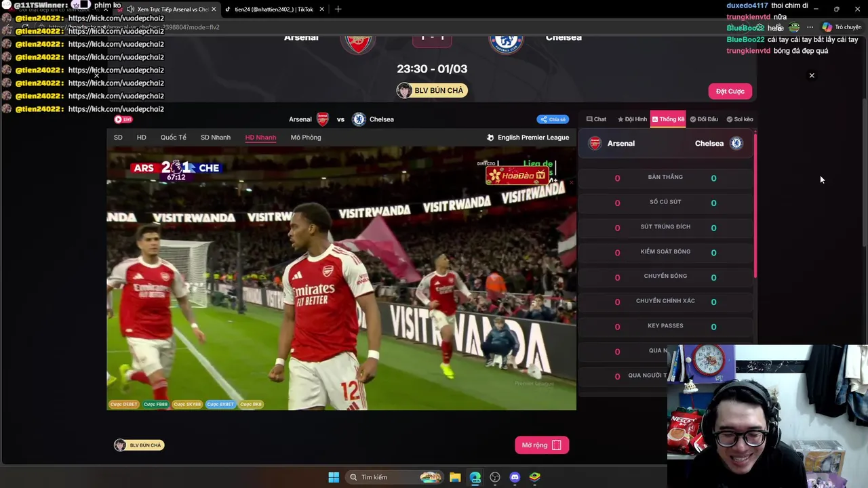Open the Thống Kê statistics tab
Screen dimensions: 868x488
[x=668, y=119]
